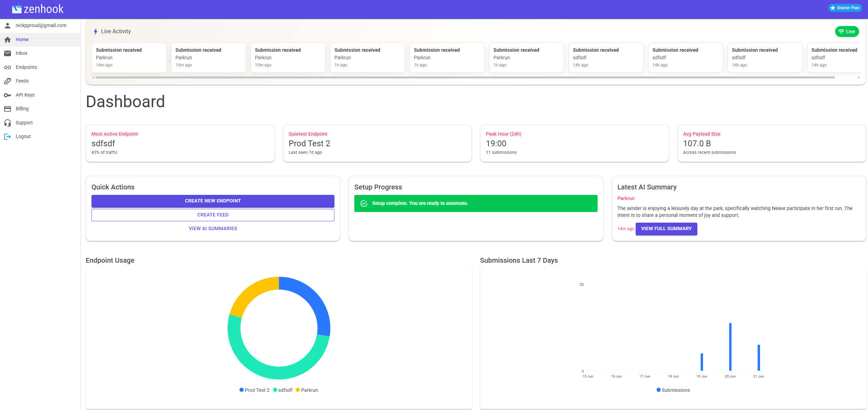The width and height of the screenshot is (868, 410).
Task: Click the Logout arrow icon
Action: click(8, 137)
